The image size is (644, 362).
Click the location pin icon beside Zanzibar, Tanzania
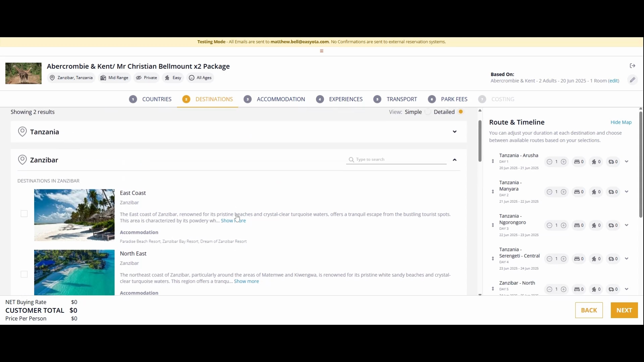click(x=52, y=78)
